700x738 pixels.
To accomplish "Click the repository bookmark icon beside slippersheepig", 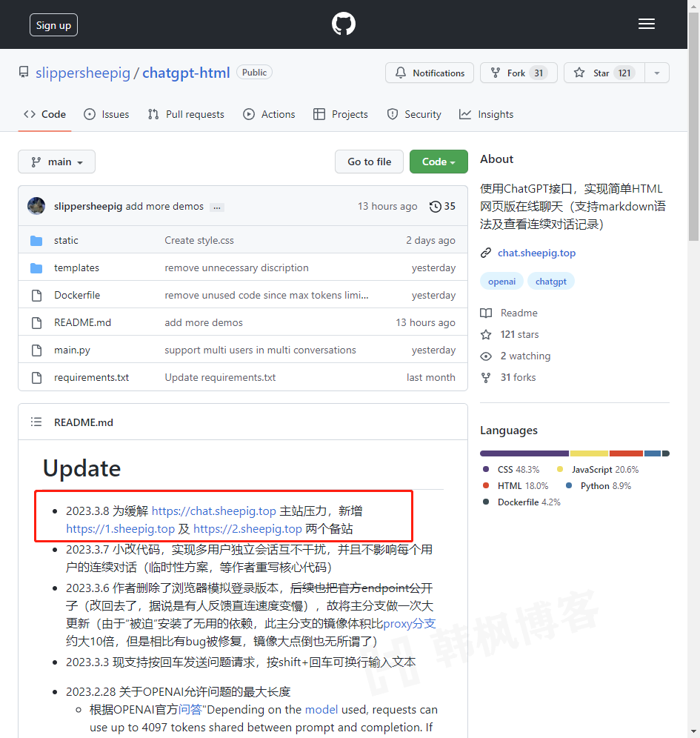I will [23, 72].
